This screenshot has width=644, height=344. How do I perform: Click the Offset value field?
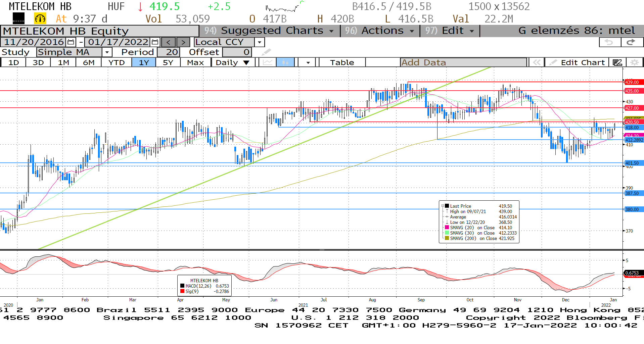(x=237, y=52)
